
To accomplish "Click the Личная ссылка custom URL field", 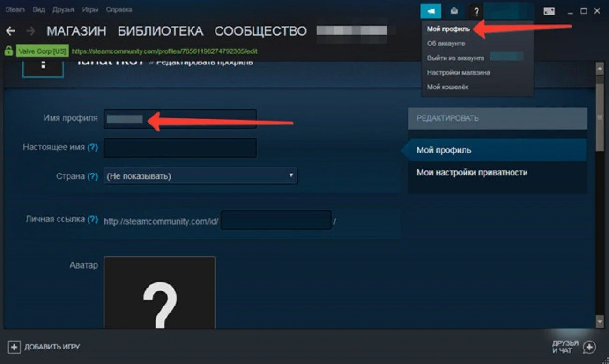I will pyautogui.click(x=276, y=220).
